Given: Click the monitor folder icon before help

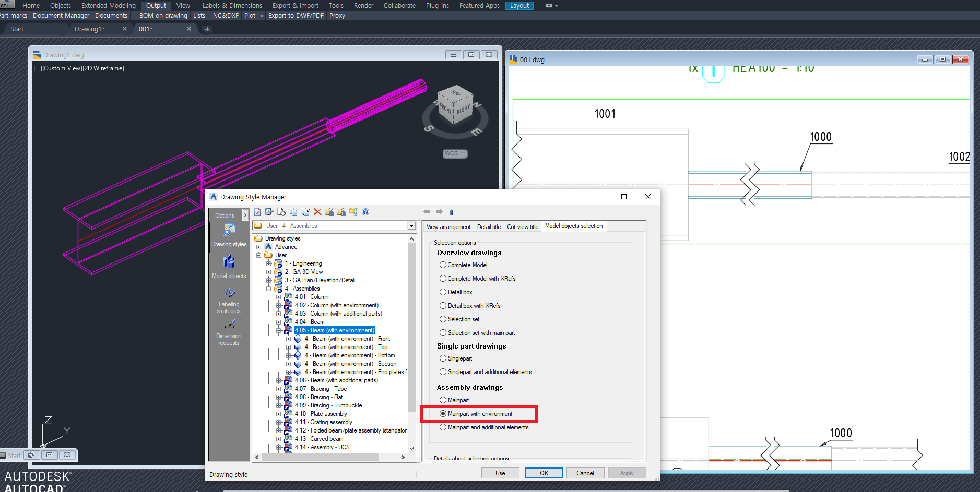Looking at the screenshot, I should [353, 212].
